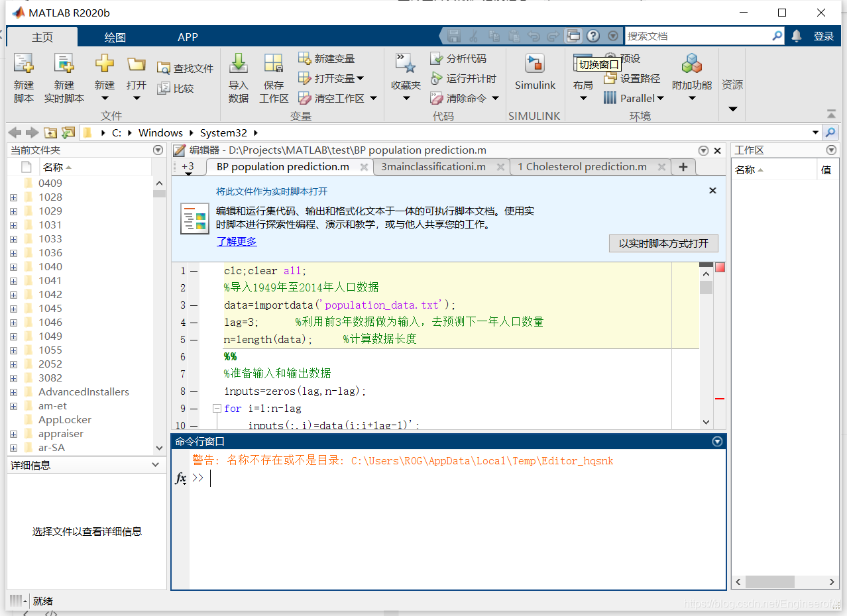Viewport: 847px width, 616px height.
Task: Click the notification bell icon
Action: 797,36
